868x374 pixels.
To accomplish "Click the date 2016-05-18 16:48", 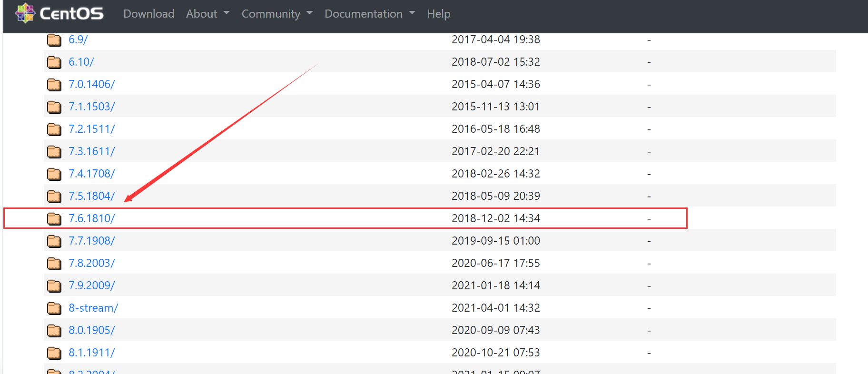I will click(496, 129).
